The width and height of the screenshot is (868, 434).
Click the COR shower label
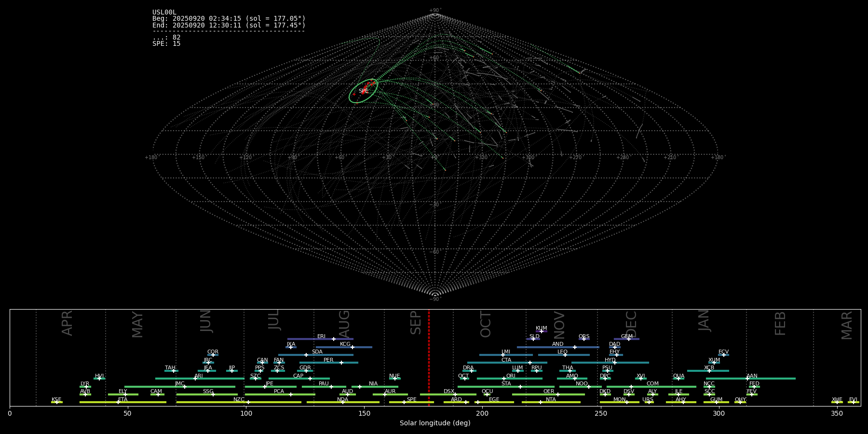pos(213,352)
